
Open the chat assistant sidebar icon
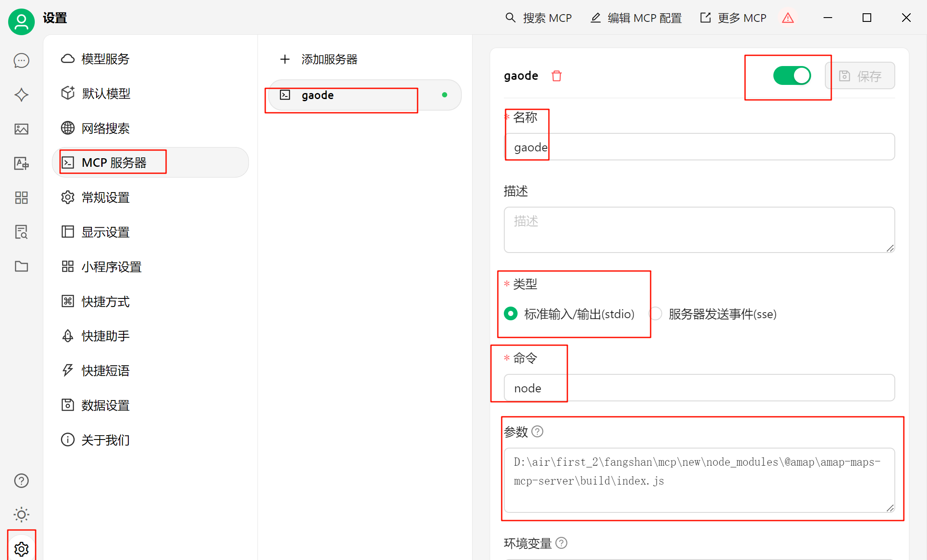click(21, 60)
